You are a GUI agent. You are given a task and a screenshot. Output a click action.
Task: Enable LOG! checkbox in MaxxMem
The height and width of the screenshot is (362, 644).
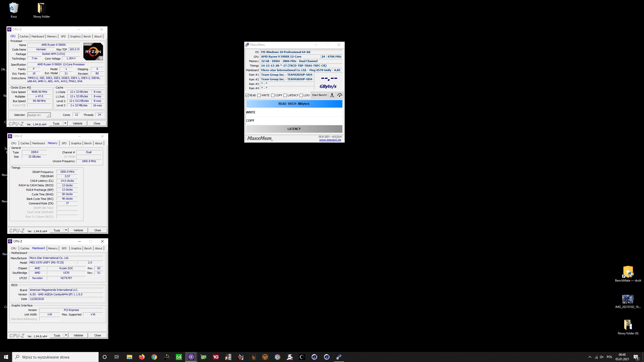(x=301, y=95)
